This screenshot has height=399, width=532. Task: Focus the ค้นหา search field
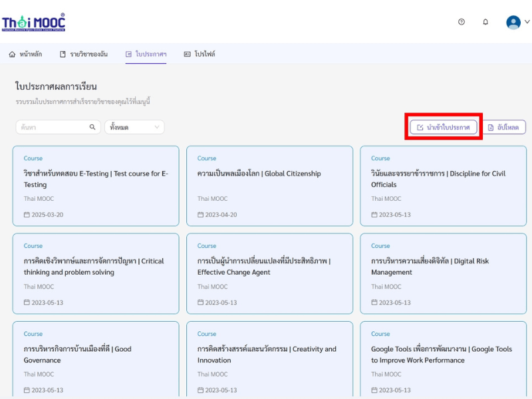click(58, 127)
